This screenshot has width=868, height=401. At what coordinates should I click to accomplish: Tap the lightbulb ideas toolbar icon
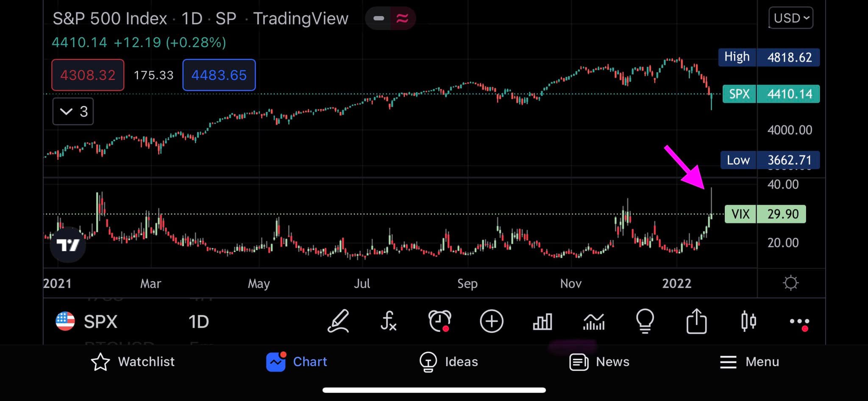pos(645,321)
